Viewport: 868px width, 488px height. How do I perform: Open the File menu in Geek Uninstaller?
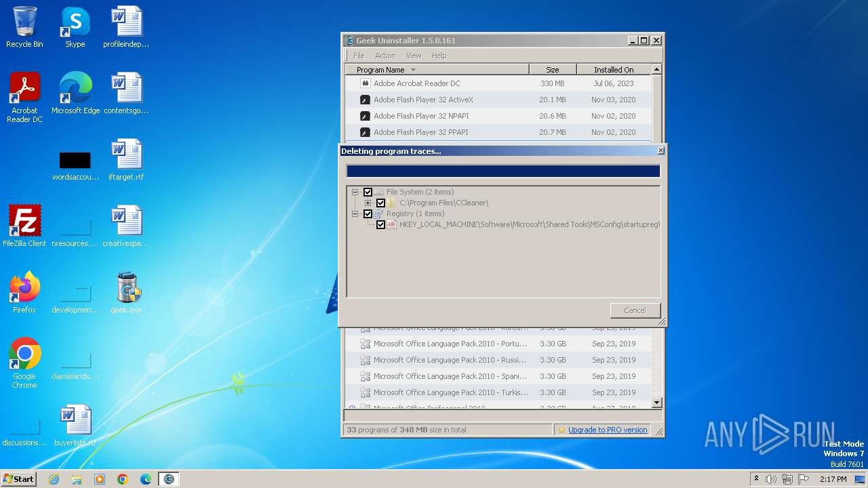coord(359,56)
